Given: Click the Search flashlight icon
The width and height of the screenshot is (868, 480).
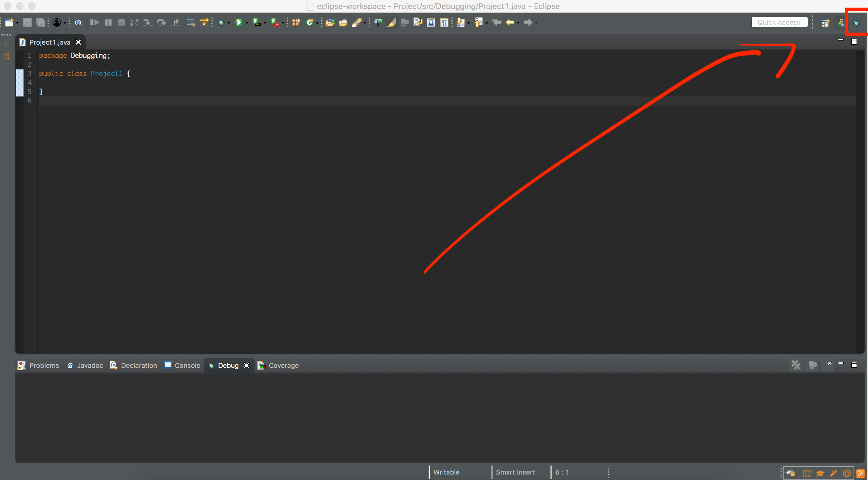Looking at the screenshot, I should point(357,22).
